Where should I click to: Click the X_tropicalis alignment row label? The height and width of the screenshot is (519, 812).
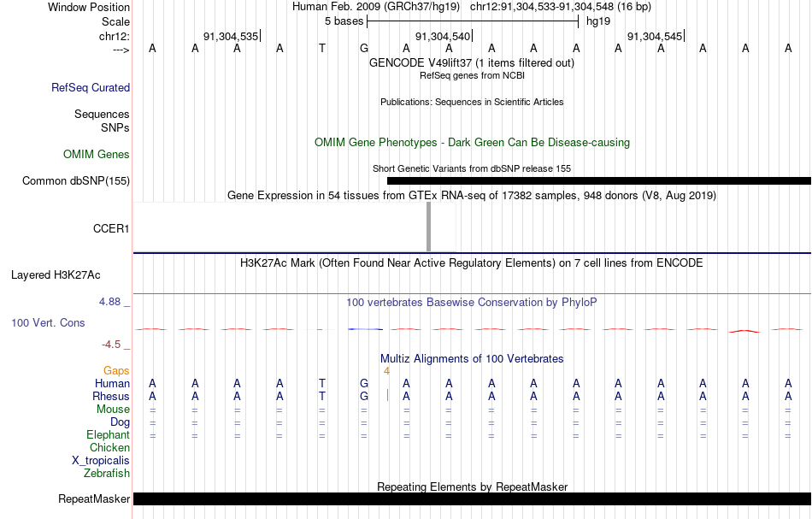(101, 461)
